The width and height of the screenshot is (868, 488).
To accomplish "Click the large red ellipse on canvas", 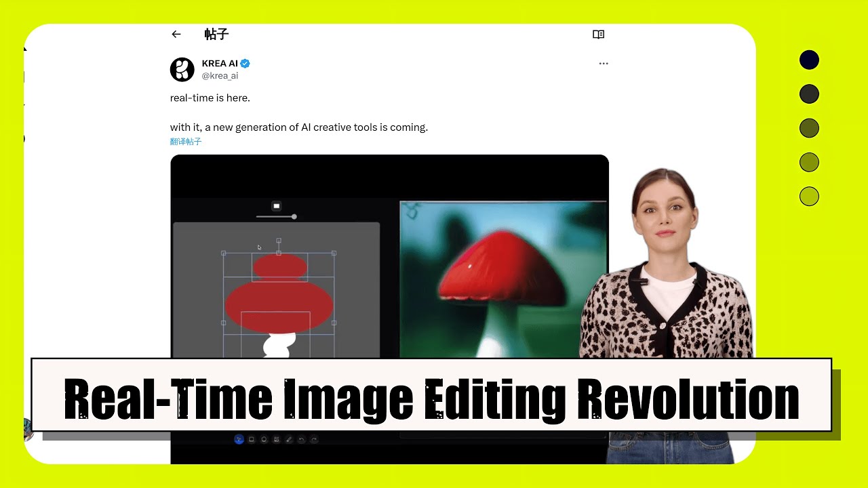I will [x=279, y=306].
